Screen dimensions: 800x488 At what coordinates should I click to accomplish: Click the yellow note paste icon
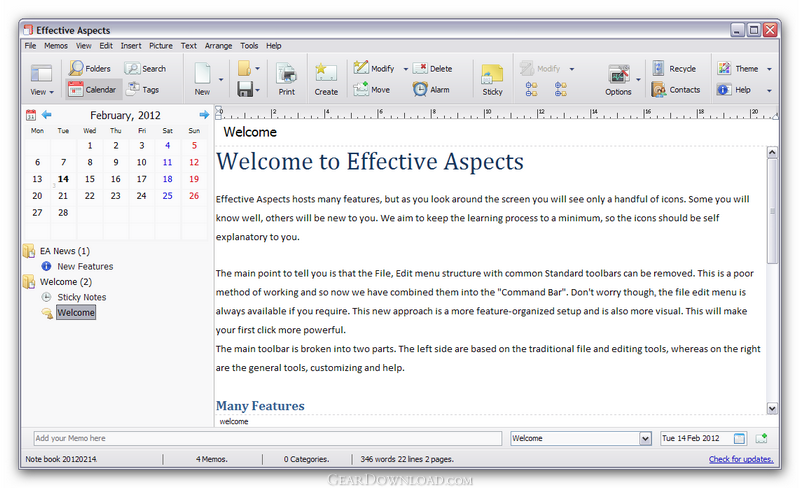point(244,68)
